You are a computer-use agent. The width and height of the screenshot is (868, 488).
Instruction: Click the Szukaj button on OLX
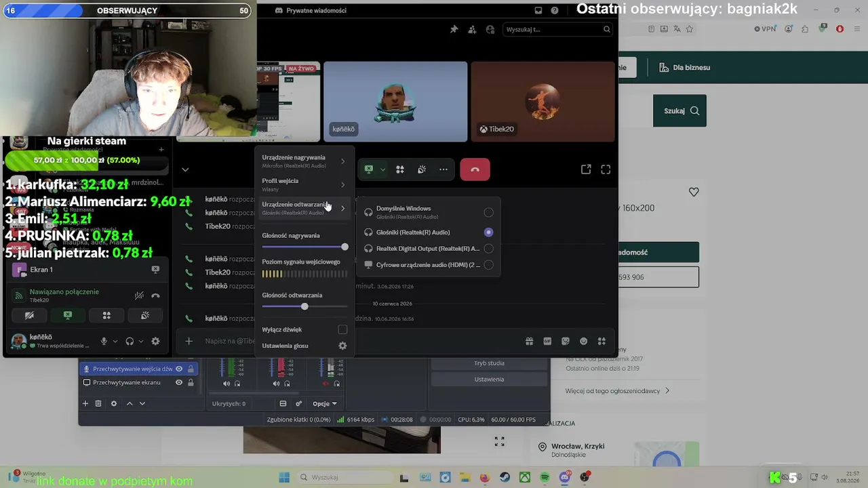tap(679, 110)
